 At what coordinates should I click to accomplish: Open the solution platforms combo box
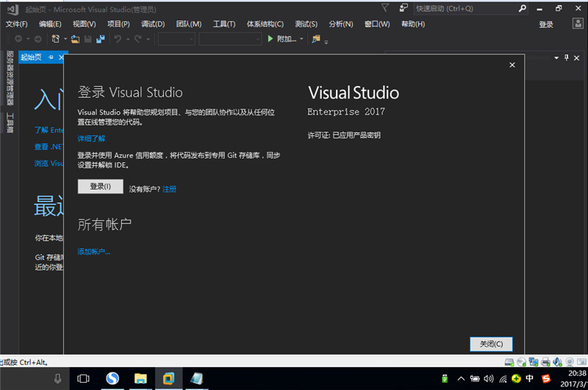click(x=230, y=39)
